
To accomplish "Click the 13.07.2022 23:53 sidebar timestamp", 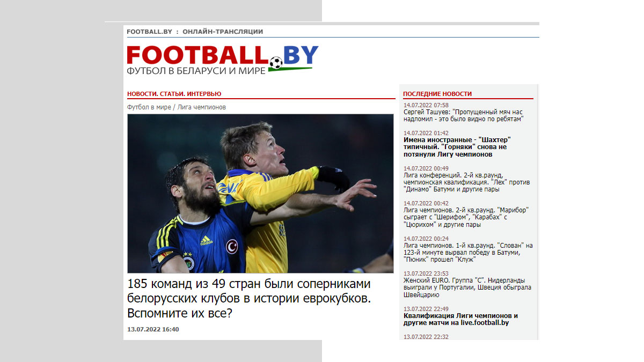I will pyautogui.click(x=426, y=274).
